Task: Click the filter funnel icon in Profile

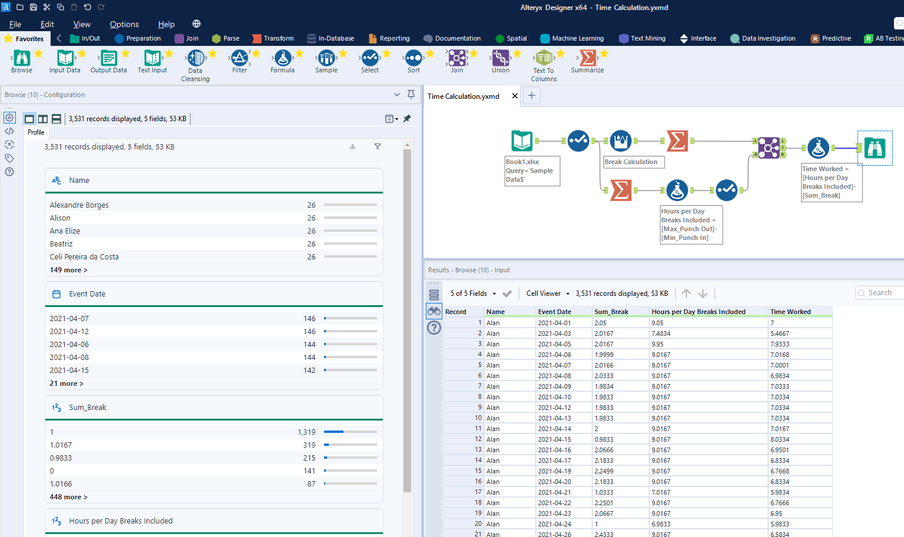Action: tap(377, 146)
